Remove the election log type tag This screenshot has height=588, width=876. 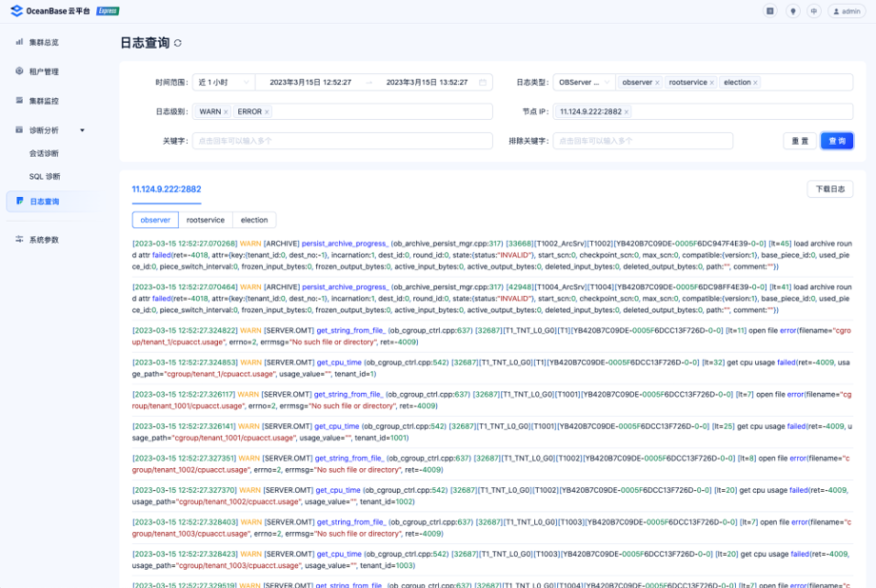point(755,83)
